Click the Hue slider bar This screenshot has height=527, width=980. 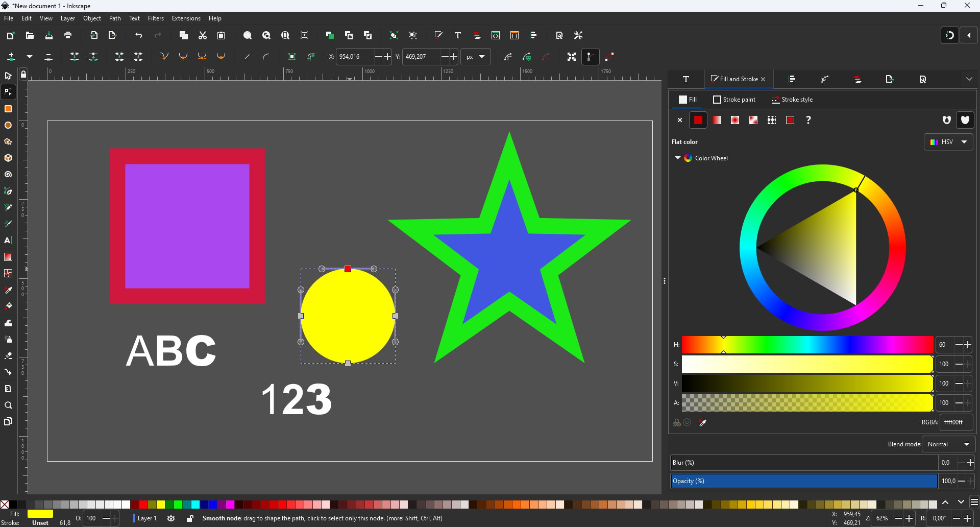click(x=807, y=345)
